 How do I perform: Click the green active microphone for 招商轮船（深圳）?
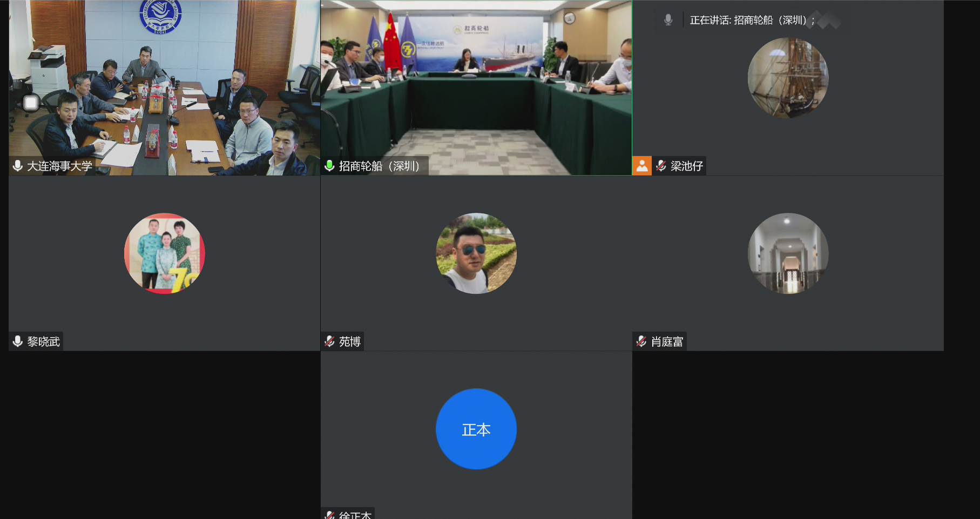point(329,166)
